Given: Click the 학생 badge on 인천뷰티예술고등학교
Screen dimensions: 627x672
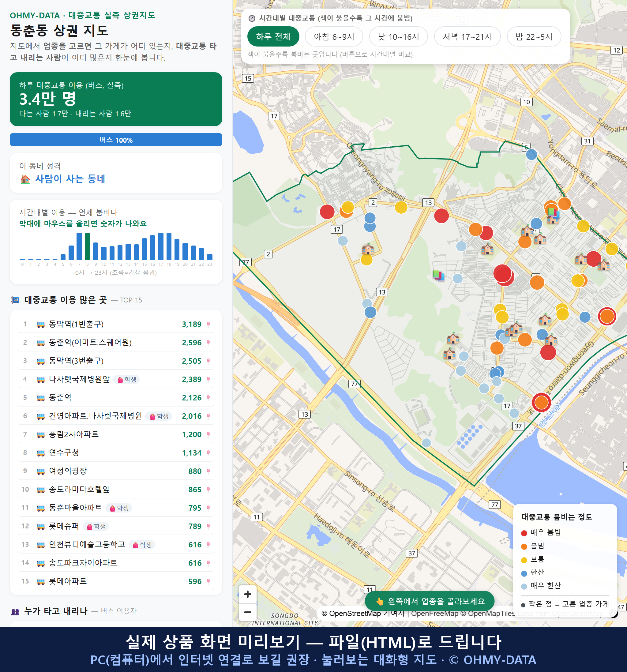Looking at the screenshot, I should pyautogui.click(x=142, y=545).
